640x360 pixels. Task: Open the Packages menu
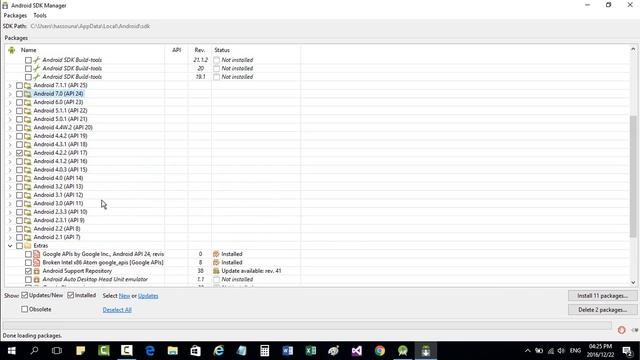point(15,16)
